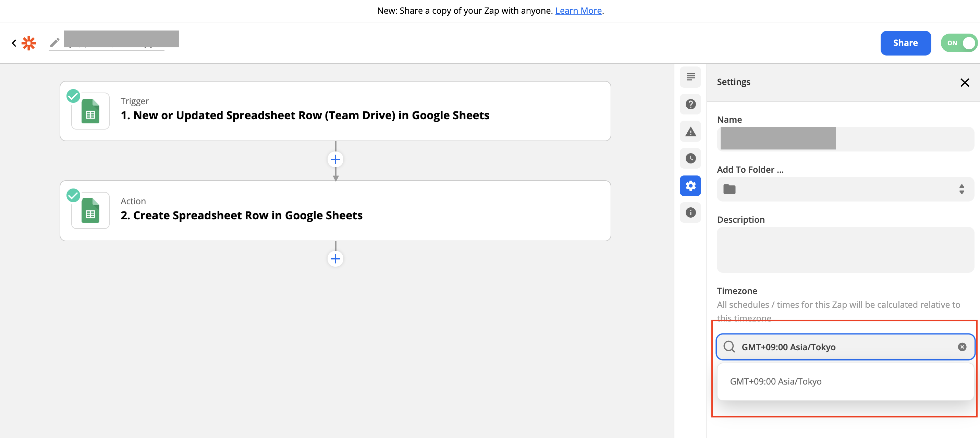Add a step after the action
Screen dimensions: 980x438
tap(335, 259)
